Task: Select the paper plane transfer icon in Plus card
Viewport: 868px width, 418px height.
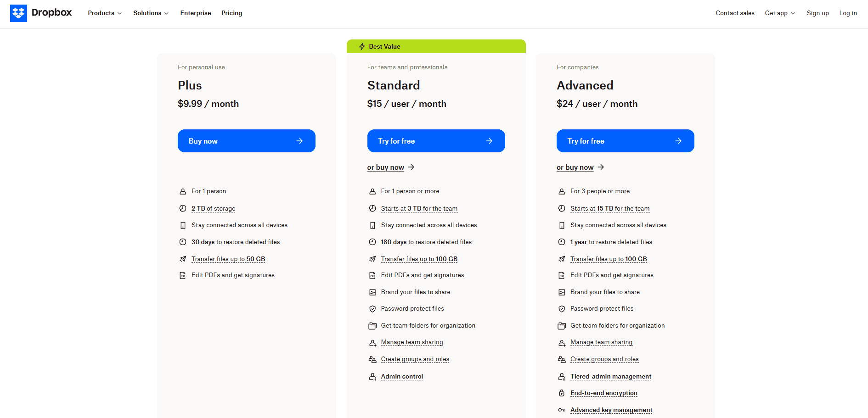Action: click(183, 259)
